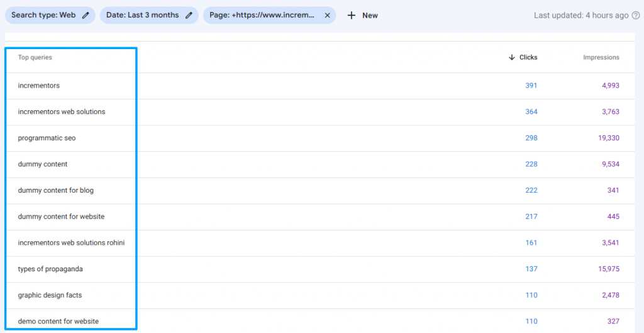Open the Search type: Web filter chip
The height and width of the screenshot is (333, 644).
(50, 15)
